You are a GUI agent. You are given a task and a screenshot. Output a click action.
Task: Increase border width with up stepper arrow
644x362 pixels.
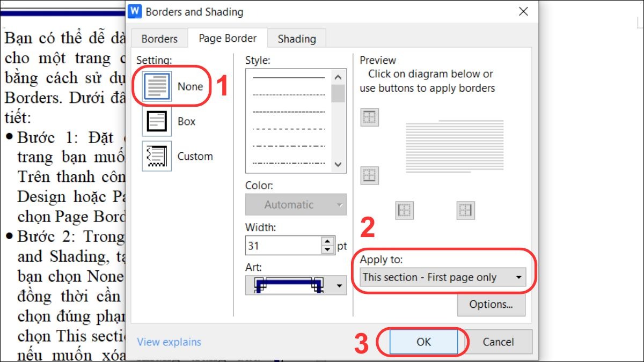[327, 242]
